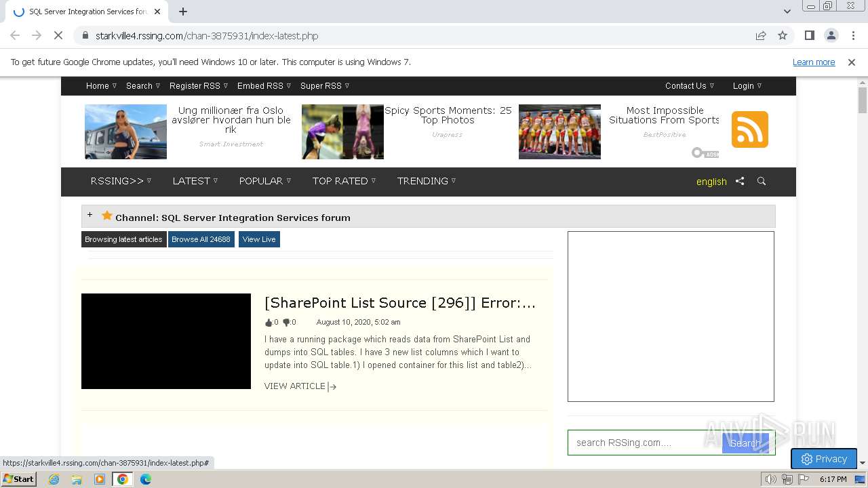
Task: Open Microsoft Edge from taskbar
Action: coord(146,479)
